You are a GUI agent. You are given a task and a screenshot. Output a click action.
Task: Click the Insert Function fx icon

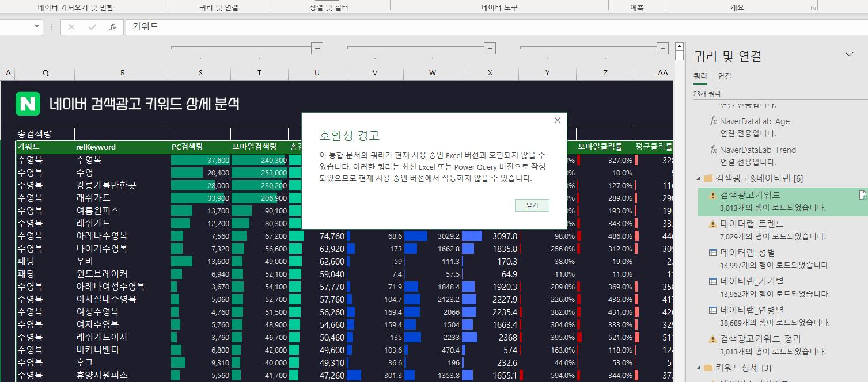113,27
